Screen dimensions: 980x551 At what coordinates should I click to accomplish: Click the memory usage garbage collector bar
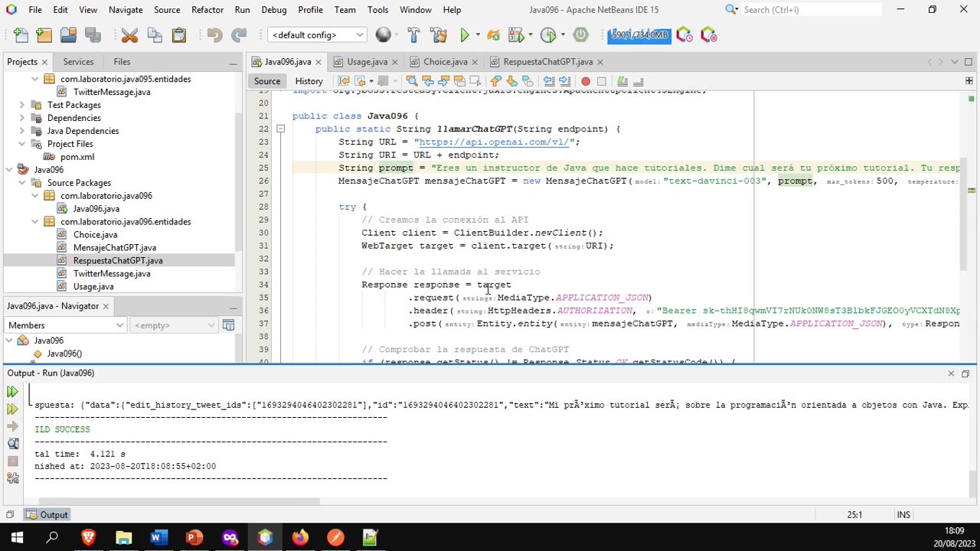pyautogui.click(x=639, y=35)
